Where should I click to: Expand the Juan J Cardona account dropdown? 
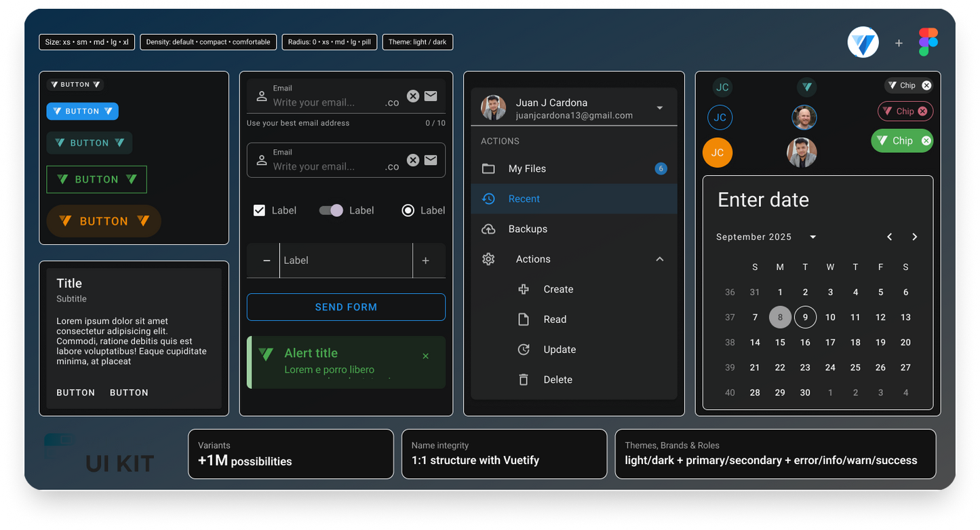pyautogui.click(x=660, y=108)
